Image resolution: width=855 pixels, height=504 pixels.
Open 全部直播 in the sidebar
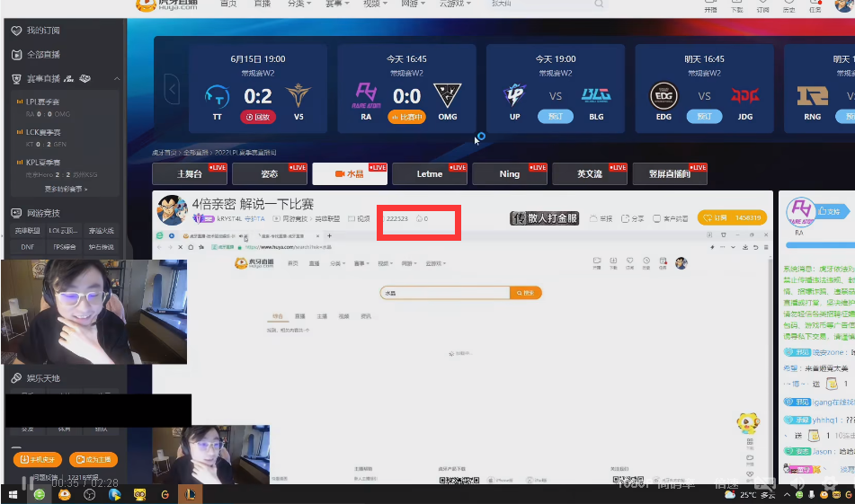(x=42, y=55)
